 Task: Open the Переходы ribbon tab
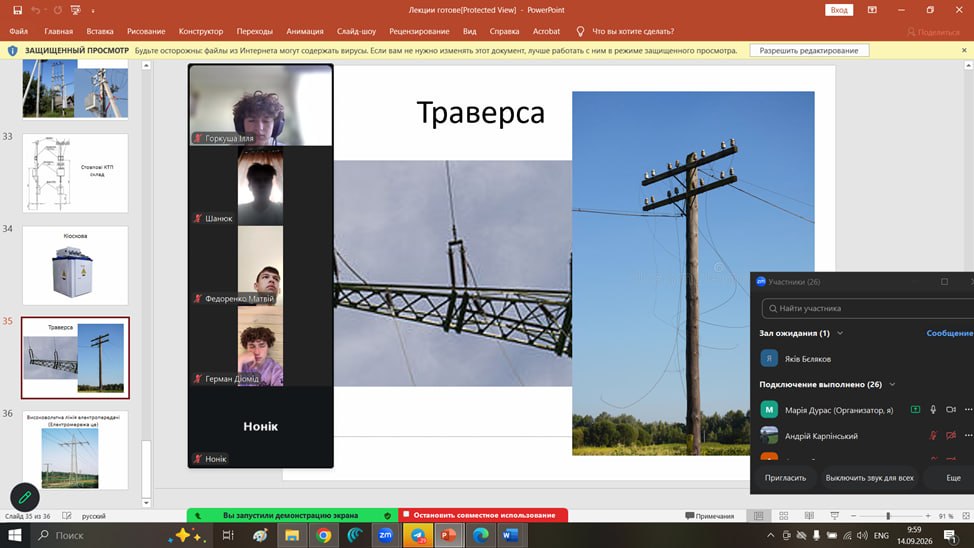254,31
